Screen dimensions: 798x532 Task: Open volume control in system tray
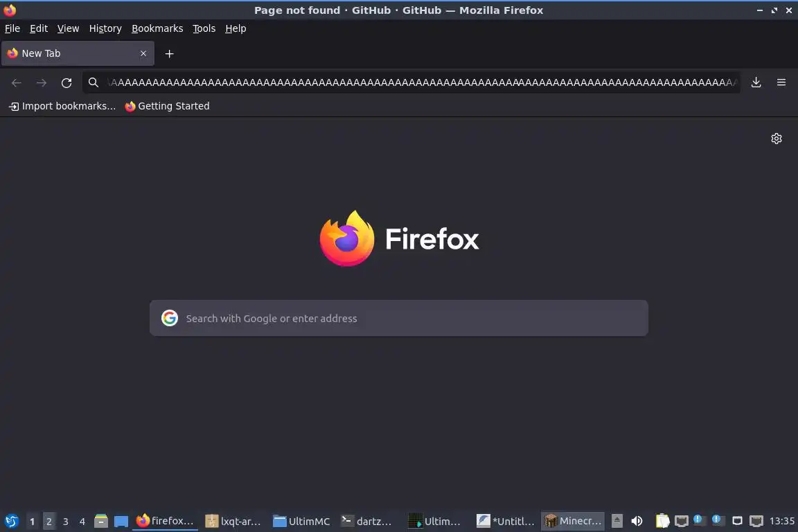(637, 521)
